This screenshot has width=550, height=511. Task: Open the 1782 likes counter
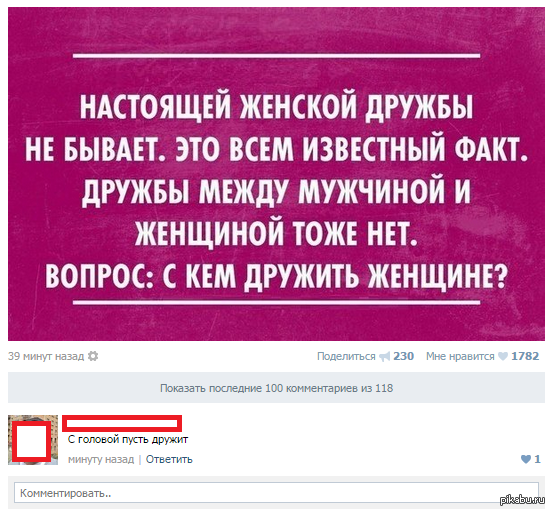(x=525, y=356)
